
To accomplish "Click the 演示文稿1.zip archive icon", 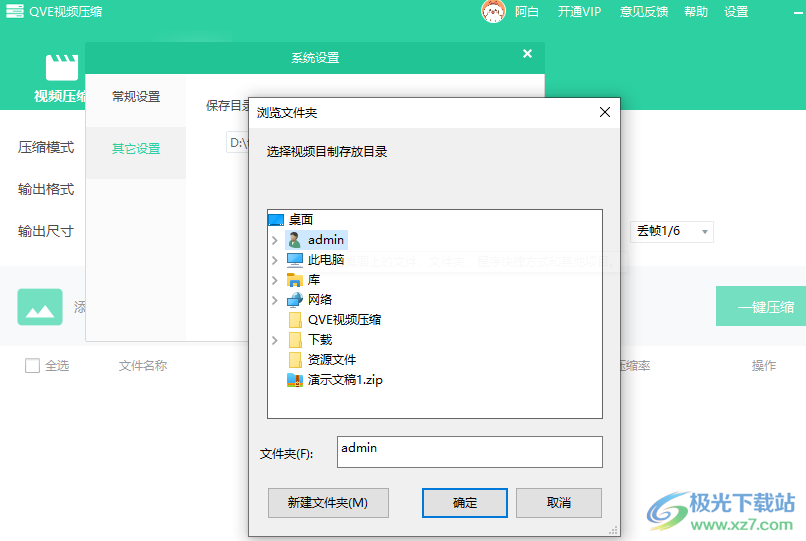I will pyautogui.click(x=295, y=380).
